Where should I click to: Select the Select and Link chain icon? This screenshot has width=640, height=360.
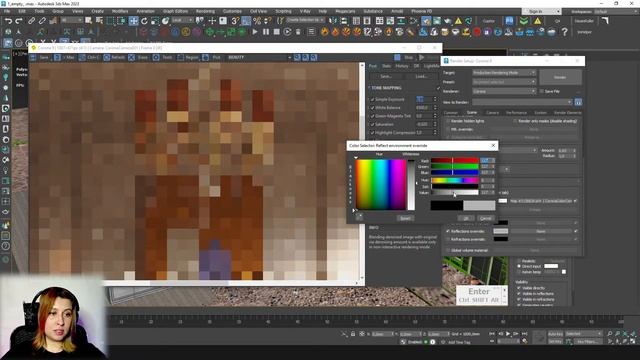click(x=31, y=20)
